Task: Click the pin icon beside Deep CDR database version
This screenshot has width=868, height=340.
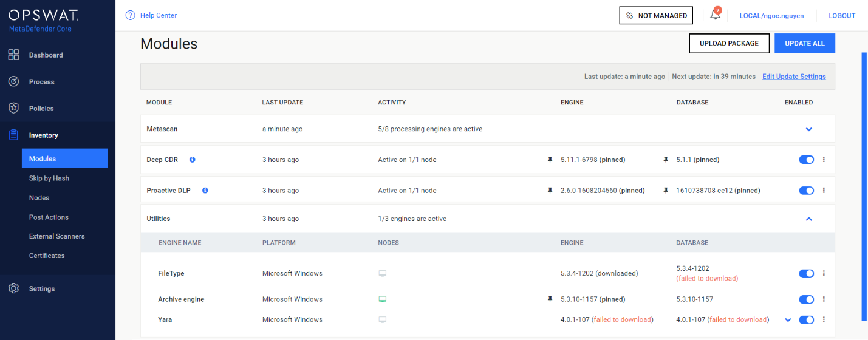Action: point(666,160)
